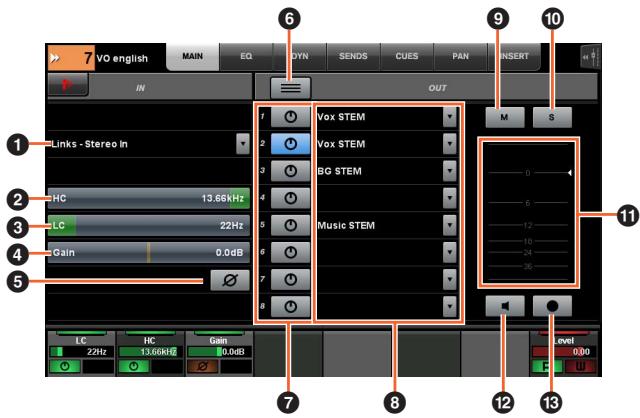
Task: Click the record arm circle button
Action: coord(552,306)
